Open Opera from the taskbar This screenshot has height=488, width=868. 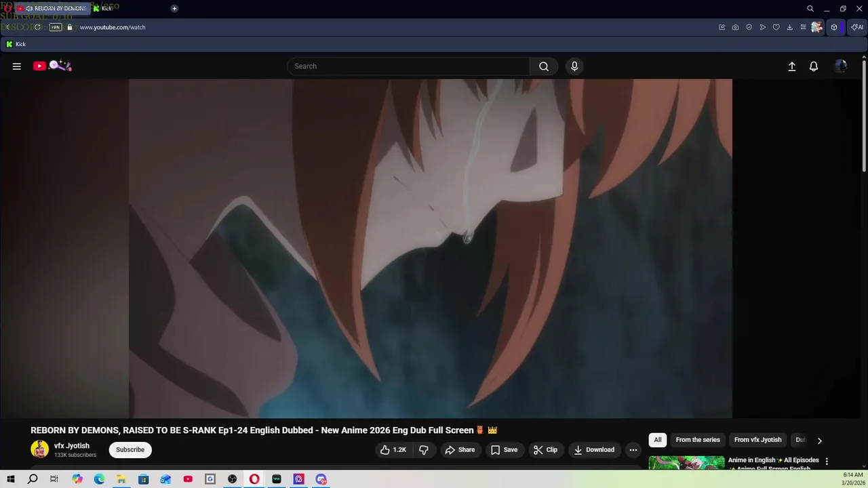point(254,479)
